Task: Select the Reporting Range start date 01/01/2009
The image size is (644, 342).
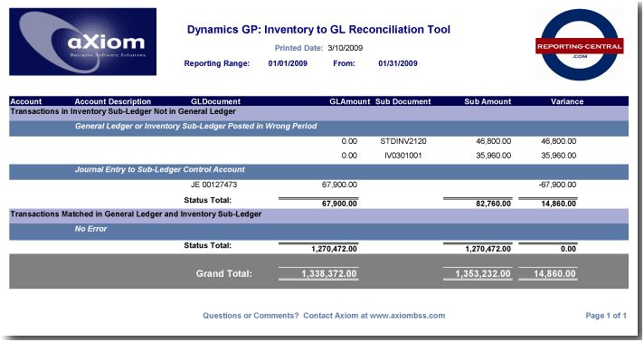Action: pyautogui.click(x=288, y=63)
